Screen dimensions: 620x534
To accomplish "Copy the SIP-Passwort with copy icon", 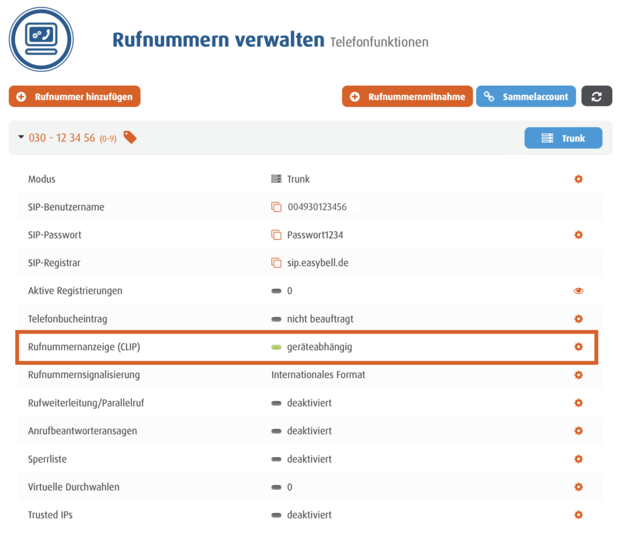I will coord(277,235).
